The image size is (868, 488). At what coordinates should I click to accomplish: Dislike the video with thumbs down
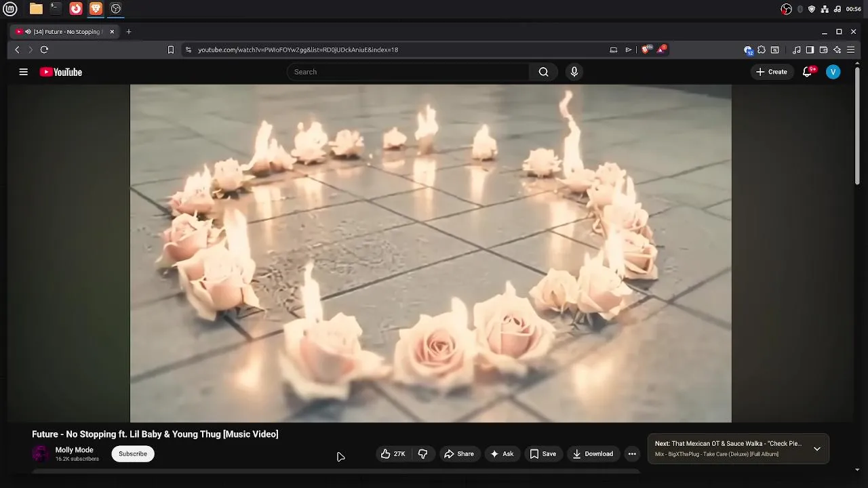423,454
